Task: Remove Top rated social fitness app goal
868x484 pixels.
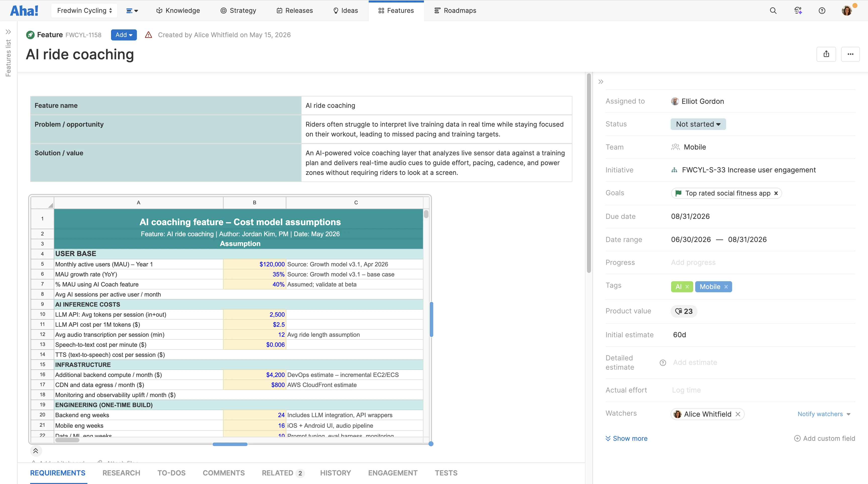Action: [x=776, y=193]
